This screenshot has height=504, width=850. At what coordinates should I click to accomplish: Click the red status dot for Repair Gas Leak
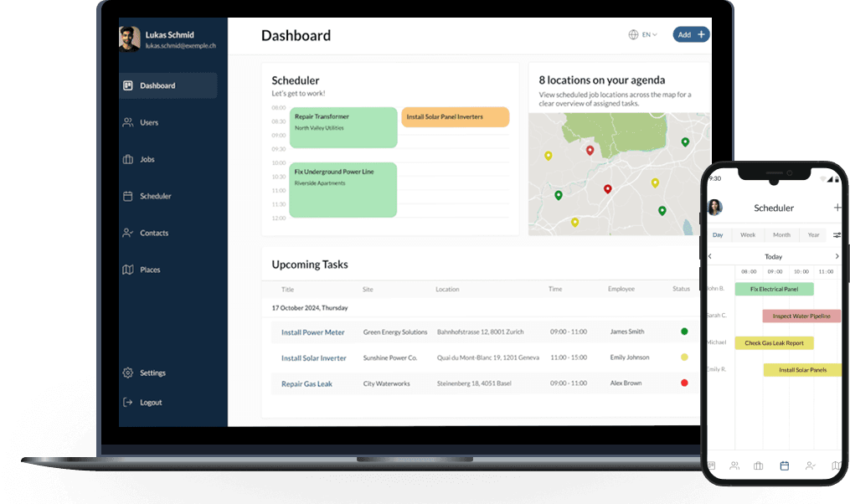pos(684,383)
